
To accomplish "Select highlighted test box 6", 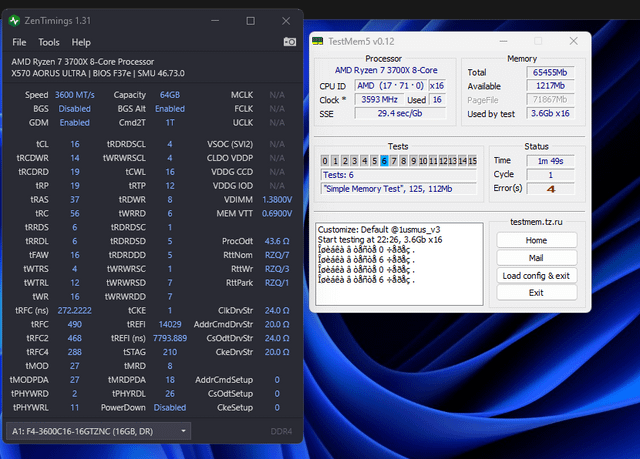I will click(384, 161).
